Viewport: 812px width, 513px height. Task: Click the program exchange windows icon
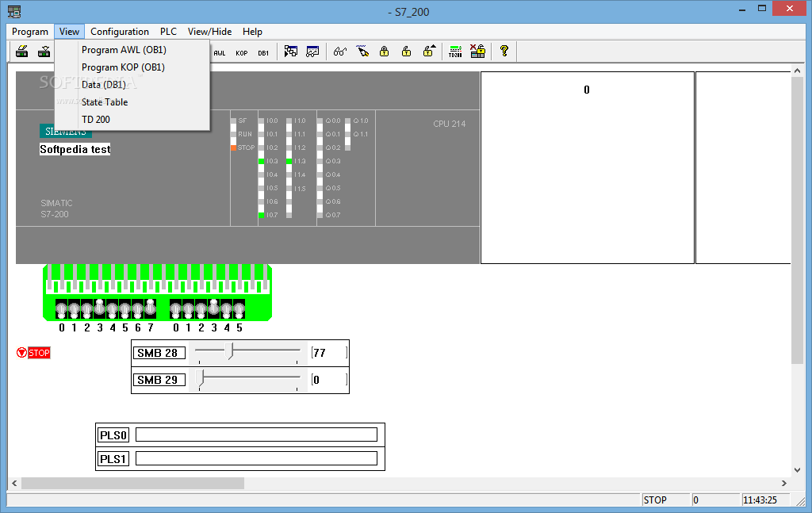tap(290, 52)
